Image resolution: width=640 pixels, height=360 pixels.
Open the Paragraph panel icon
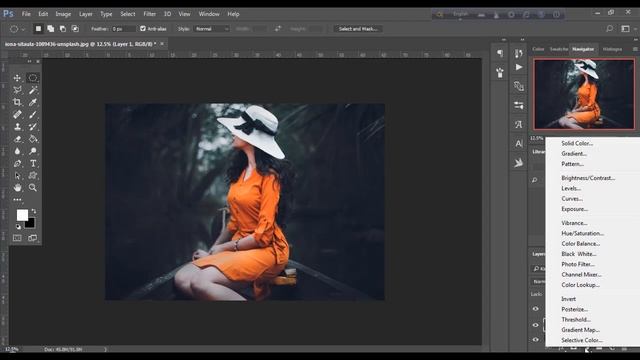point(500,53)
